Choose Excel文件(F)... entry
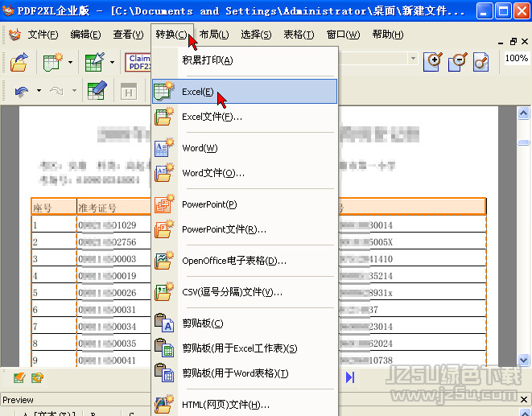 point(245,117)
